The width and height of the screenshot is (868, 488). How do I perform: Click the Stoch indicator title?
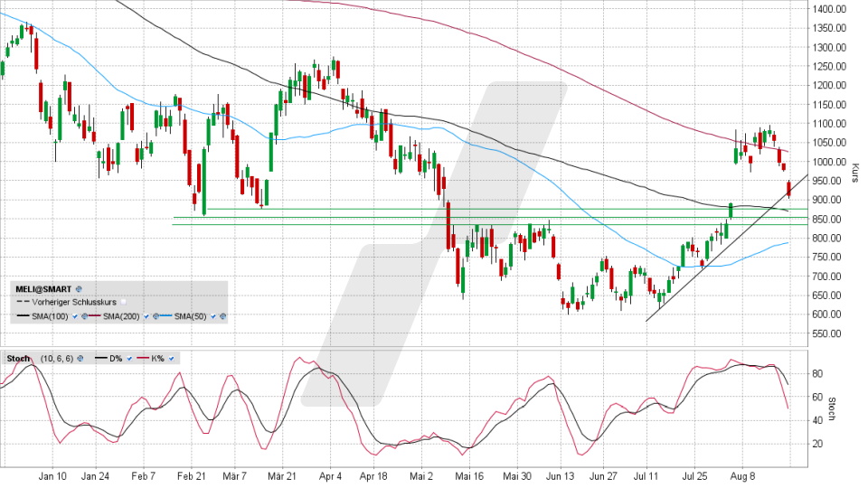(18, 359)
